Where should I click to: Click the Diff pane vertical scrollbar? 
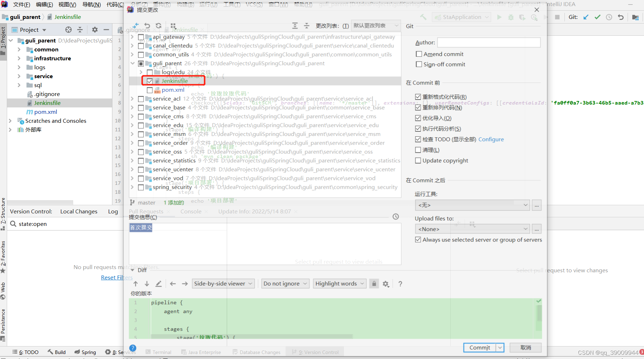tap(539, 314)
